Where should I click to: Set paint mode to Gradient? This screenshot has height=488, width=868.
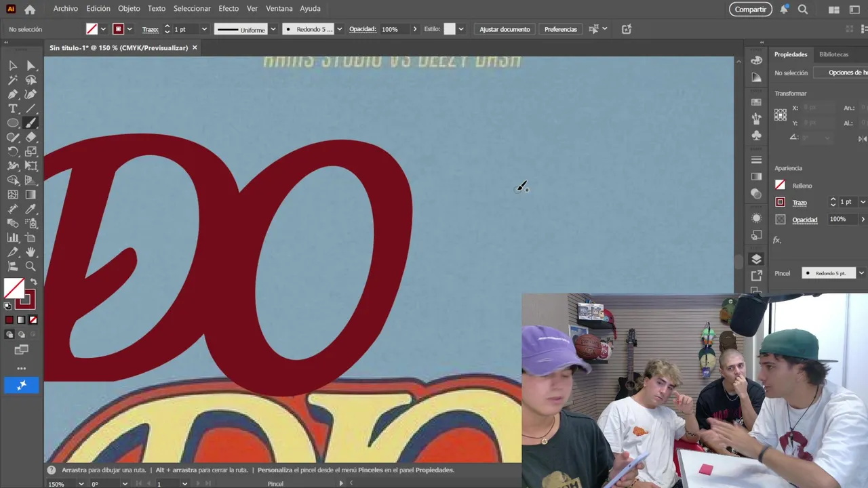point(21,320)
